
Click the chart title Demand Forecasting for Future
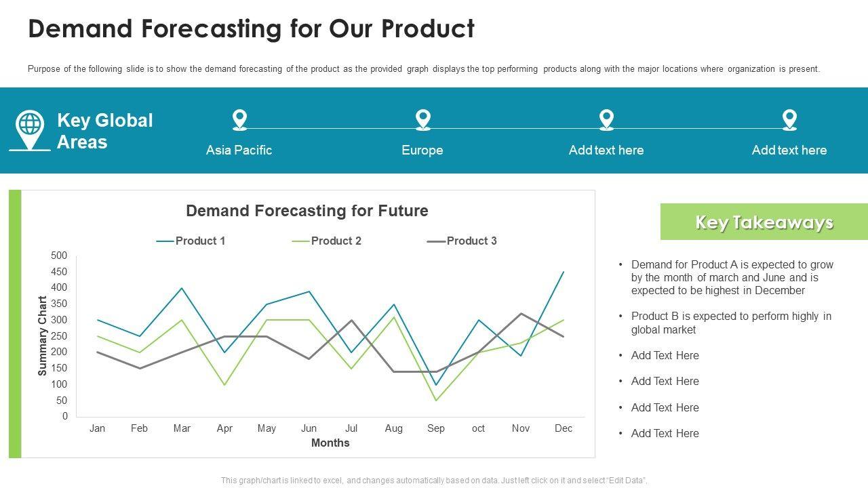click(307, 211)
